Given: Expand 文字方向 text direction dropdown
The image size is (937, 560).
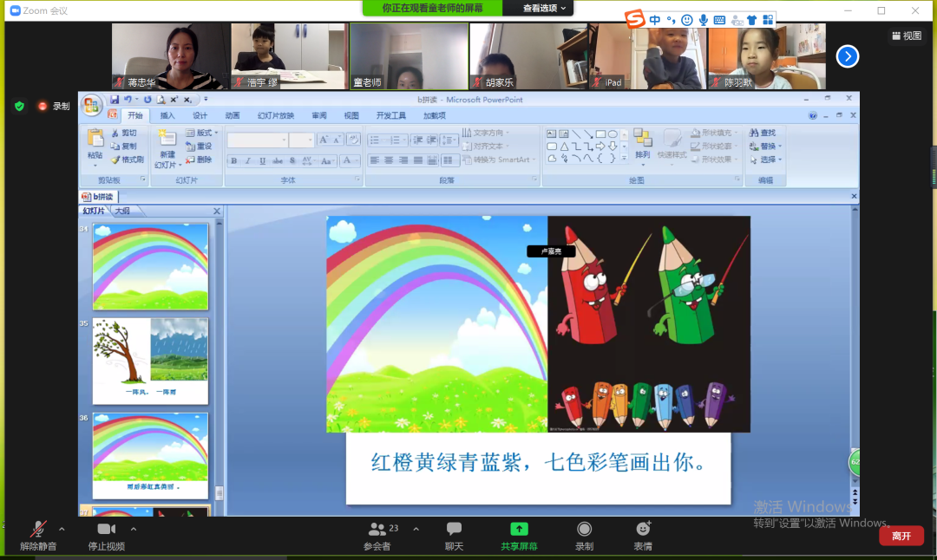Looking at the screenshot, I should 486,133.
